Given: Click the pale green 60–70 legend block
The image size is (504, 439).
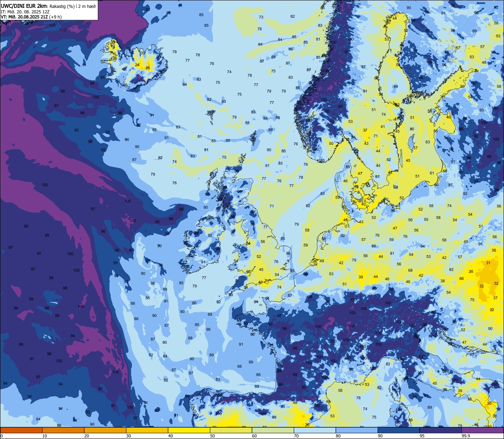Looking at the screenshot, I should [273, 430].
